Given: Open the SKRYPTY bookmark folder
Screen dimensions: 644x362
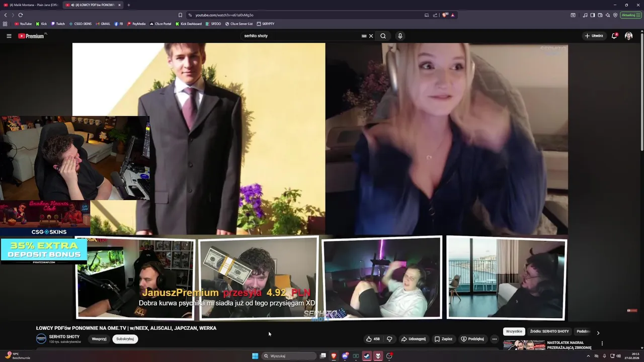Looking at the screenshot, I should [266, 24].
